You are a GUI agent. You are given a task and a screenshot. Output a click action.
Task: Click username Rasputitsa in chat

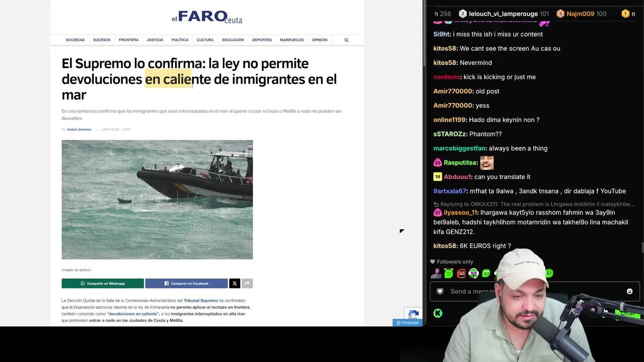pos(460,163)
